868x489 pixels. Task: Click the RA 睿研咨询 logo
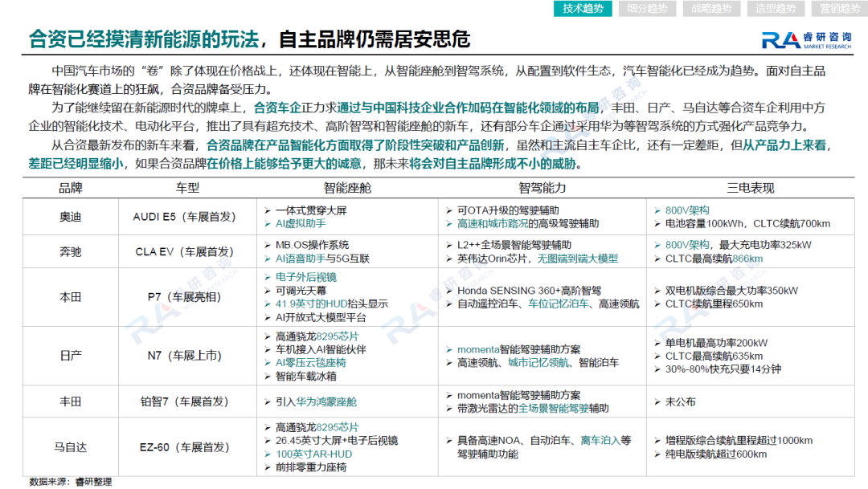coord(806,40)
